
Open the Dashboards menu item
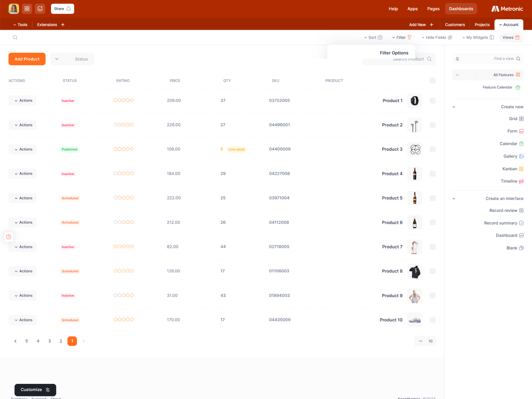[x=461, y=9]
